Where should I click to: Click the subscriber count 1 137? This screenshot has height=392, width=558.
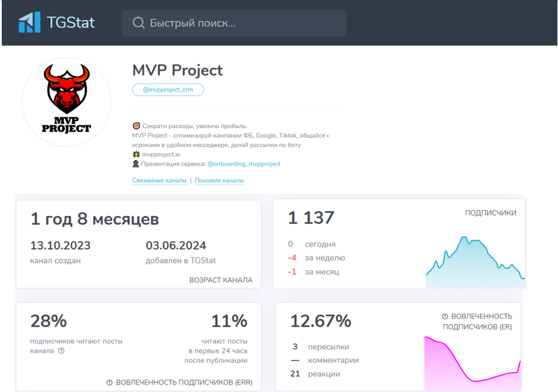click(x=311, y=218)
